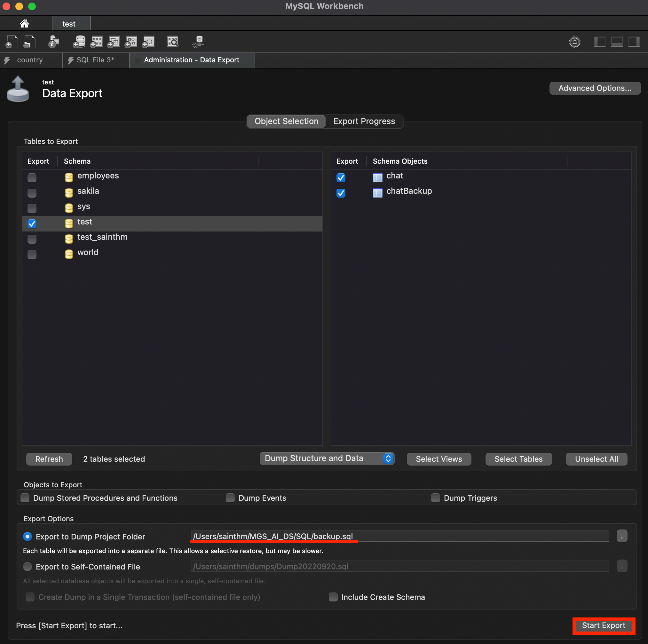Select Export to Self-Contained File radio
Image resolution: width=648 pixels, height=644 pixels.
28,567
